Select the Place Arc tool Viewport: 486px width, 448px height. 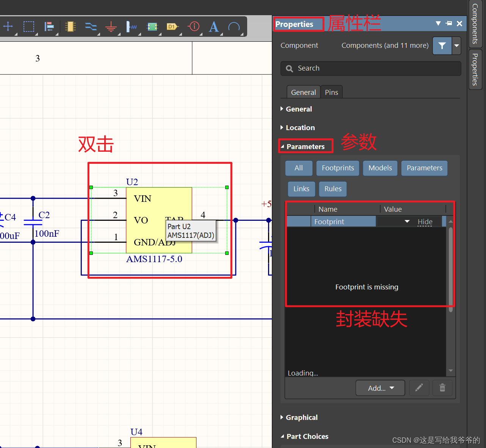(x=234, y=27)
